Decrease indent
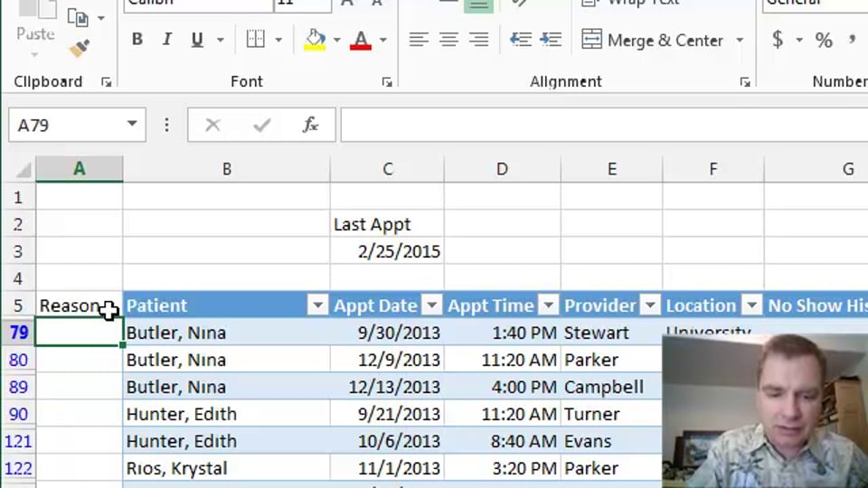This screenshot has width=868, height=488. pyautogui.click(x=521, y=39)
